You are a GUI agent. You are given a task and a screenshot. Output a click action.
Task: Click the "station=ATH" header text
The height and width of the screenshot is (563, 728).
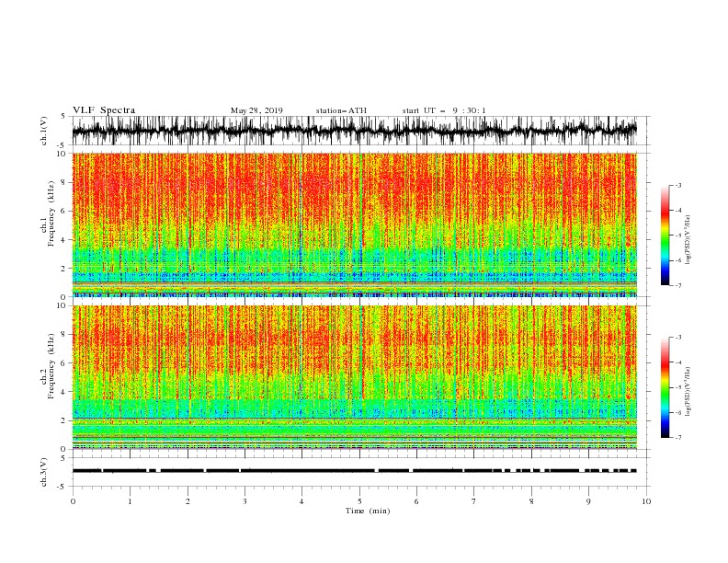pos(341,110)
